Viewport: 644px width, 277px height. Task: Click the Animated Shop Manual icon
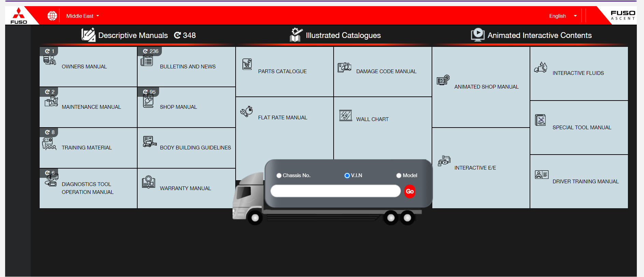(x=443, y=80)
